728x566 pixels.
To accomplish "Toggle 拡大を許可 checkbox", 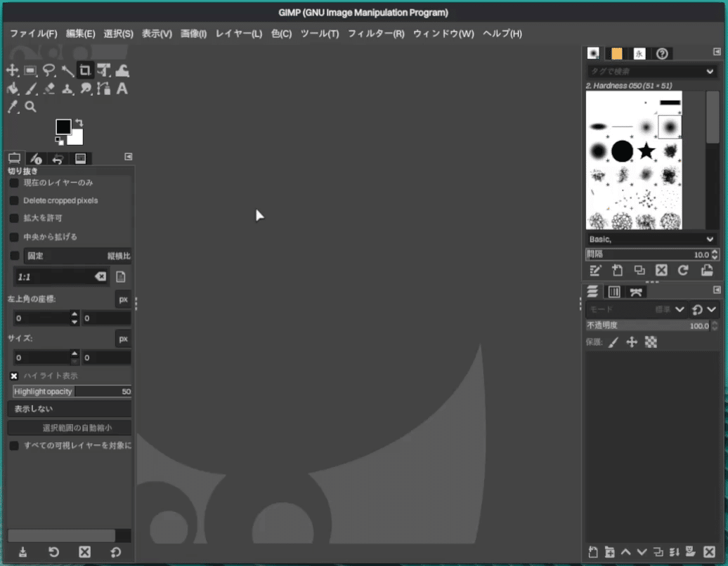I will point(14,219).
